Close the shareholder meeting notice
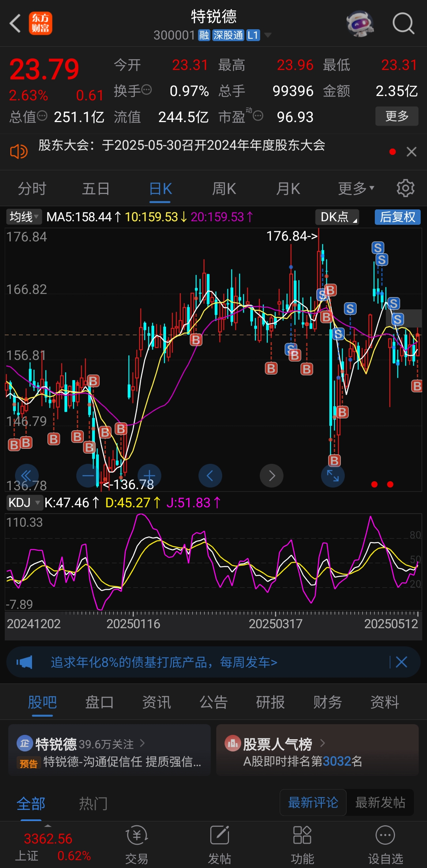The width and height of the screenshot is (427, 868). tap(412, 152)
